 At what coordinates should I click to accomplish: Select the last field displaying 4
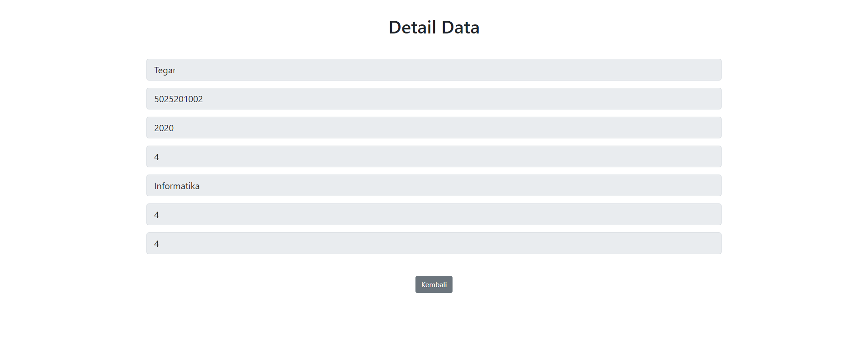[434, 243]
